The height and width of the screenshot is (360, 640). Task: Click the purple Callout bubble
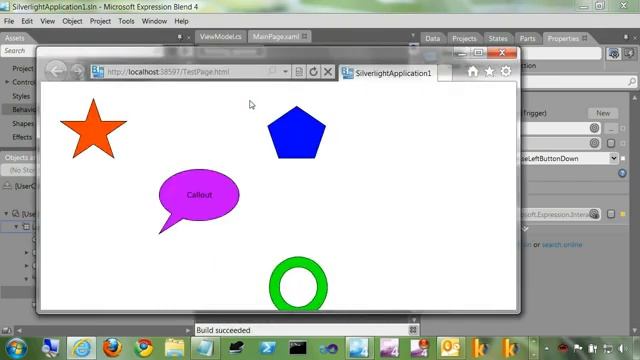tap(199, 195)
